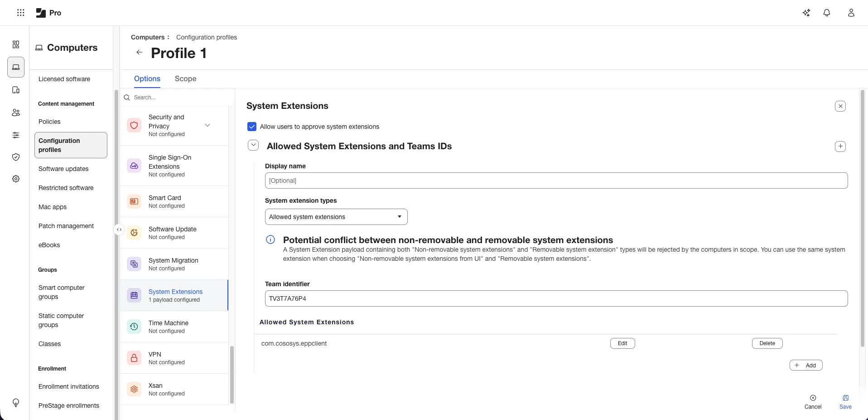The image size is (868, 420).
Task: Click the Smart Card payload icon
Action: pyautogui.click(x=134, y=201)
